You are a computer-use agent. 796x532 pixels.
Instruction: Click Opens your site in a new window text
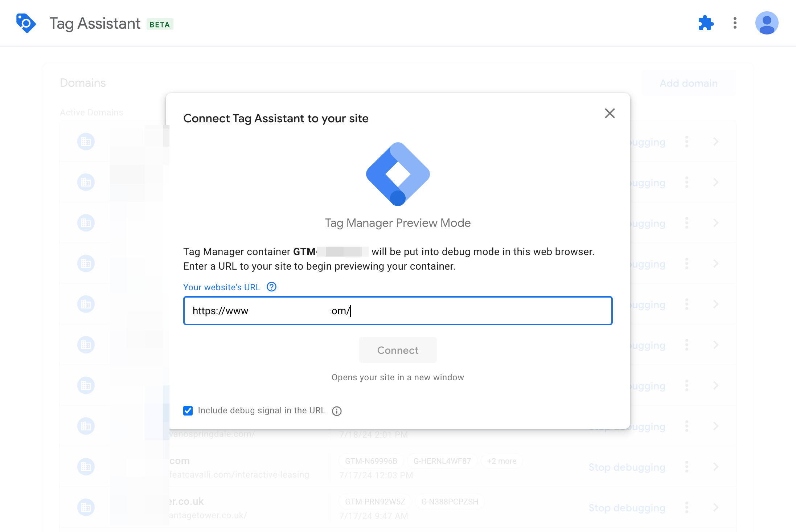coord(398,377)
